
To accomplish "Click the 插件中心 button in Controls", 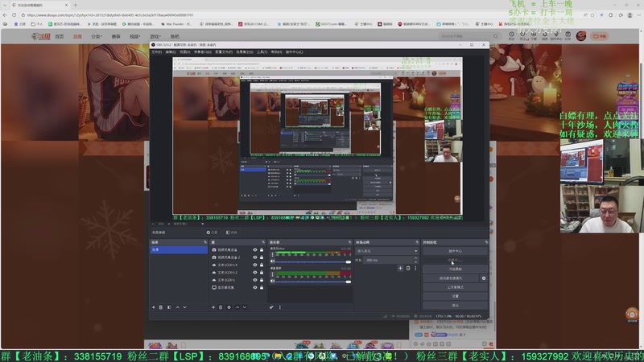I will (455, 251).
